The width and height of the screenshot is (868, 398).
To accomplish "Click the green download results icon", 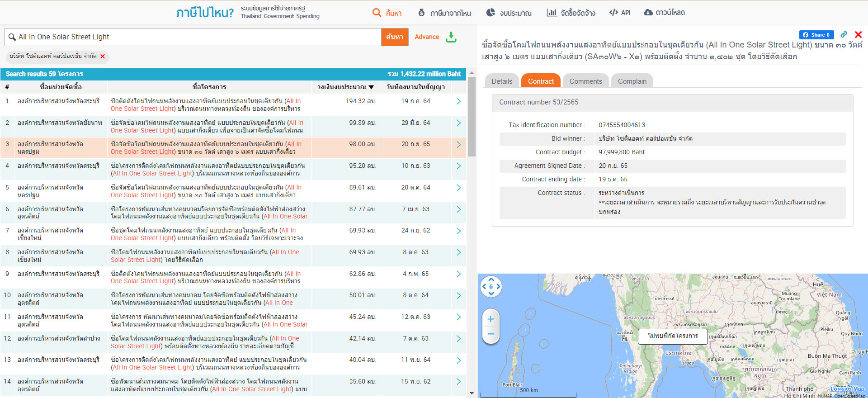I will [x=451, y=37].
